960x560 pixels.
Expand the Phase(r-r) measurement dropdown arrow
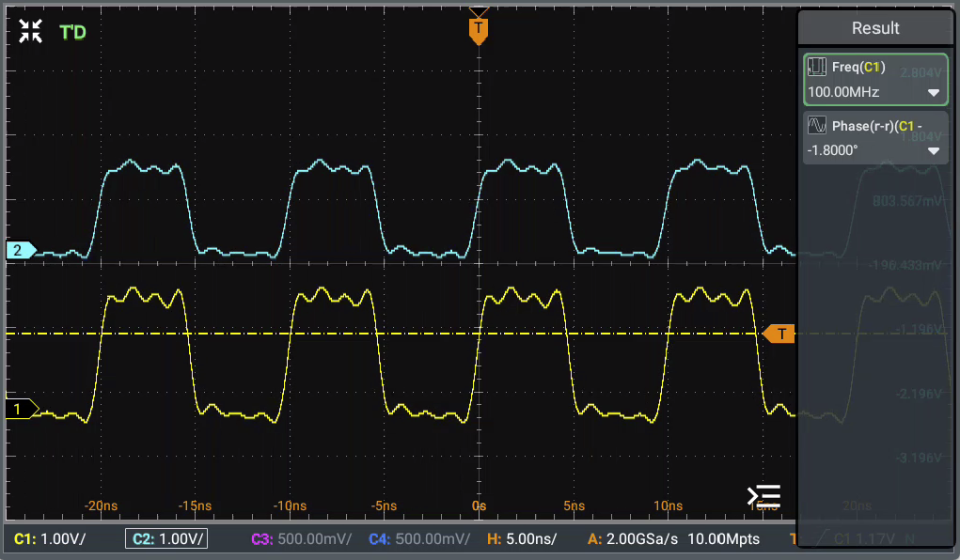click(x=933, y=150)
